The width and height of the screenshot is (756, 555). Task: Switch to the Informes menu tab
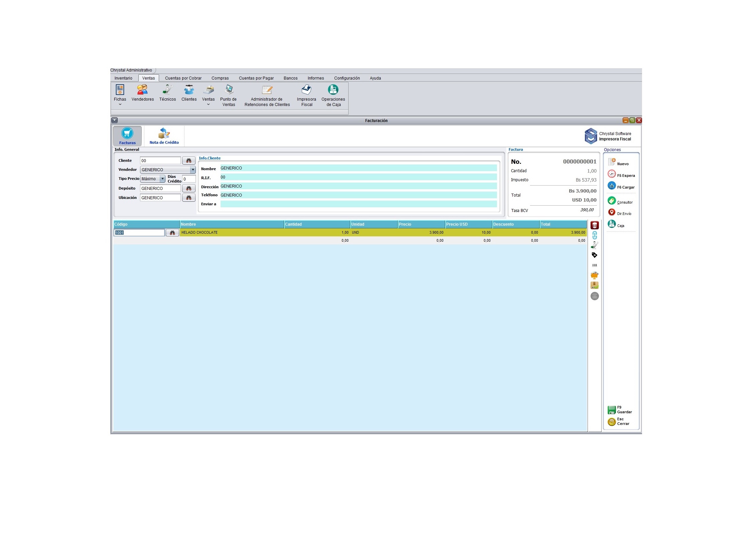pos(316,78)
